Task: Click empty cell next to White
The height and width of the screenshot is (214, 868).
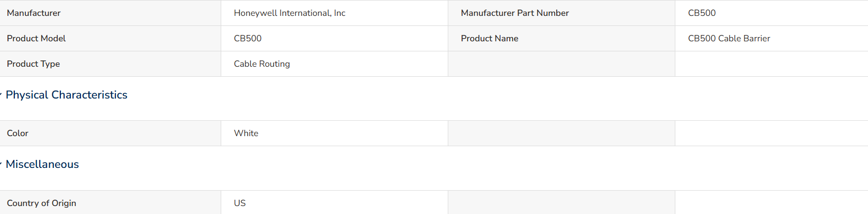Action: coord(562,133)
